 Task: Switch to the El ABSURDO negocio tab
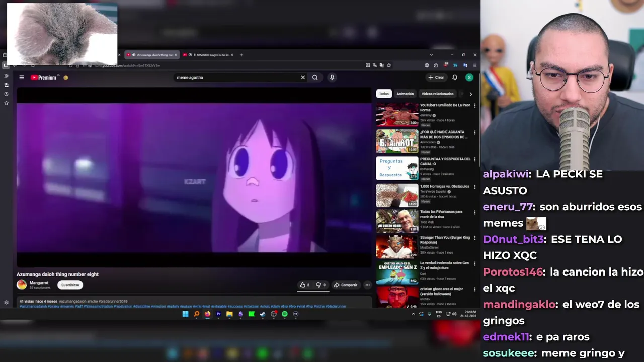(207, 55)
